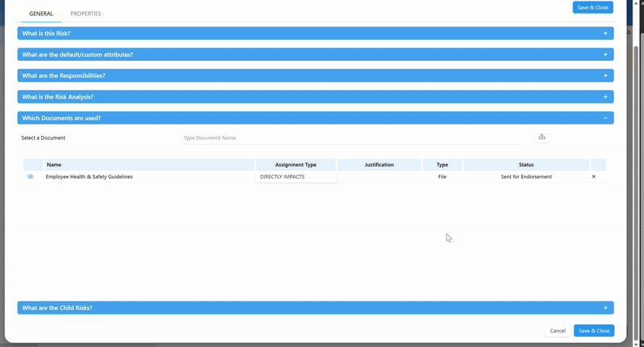Image resolution: width=644 pixels, height=347 pixels.
Task: Click the top Save & Close button
Action: pos(593,7)
